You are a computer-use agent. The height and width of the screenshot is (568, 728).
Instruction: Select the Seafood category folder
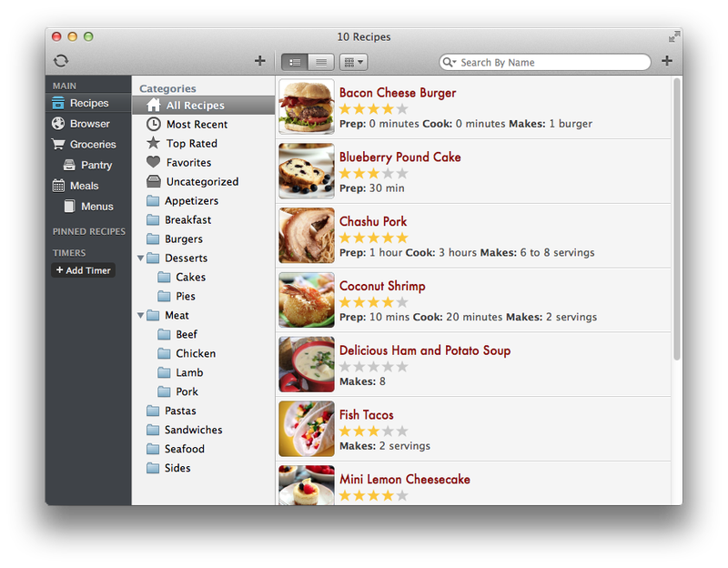[184, 449]
